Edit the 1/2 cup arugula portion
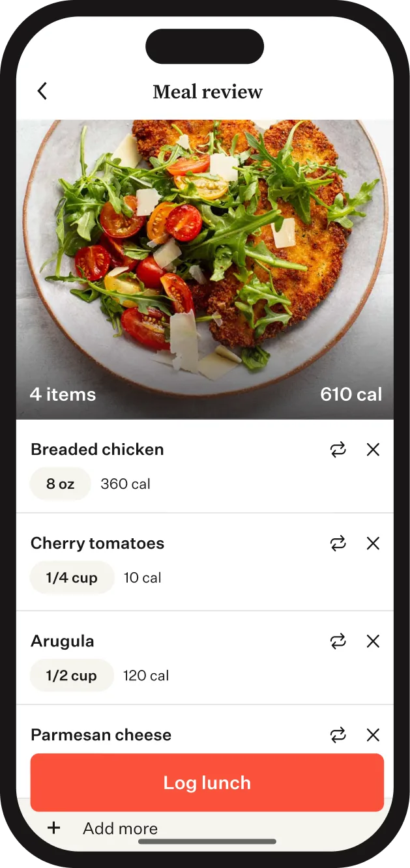The height and width of the screenshot is (868, 410). coord(71,676)
